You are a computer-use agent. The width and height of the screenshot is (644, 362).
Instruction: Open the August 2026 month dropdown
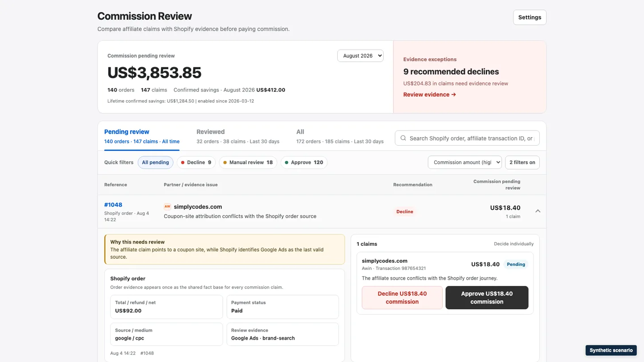coord(360,56)
